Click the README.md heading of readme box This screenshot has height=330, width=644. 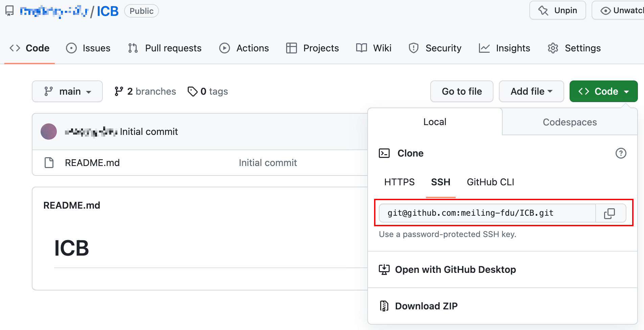tap(72, 205)
